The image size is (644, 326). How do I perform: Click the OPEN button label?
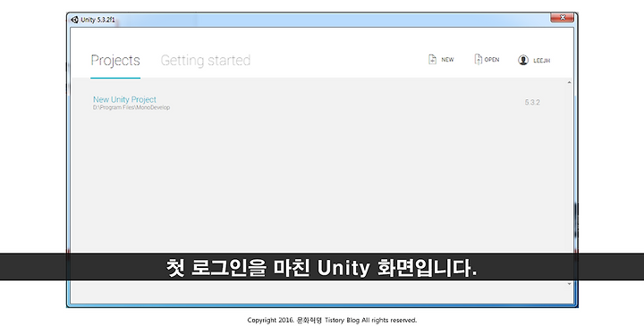point(492,60)
